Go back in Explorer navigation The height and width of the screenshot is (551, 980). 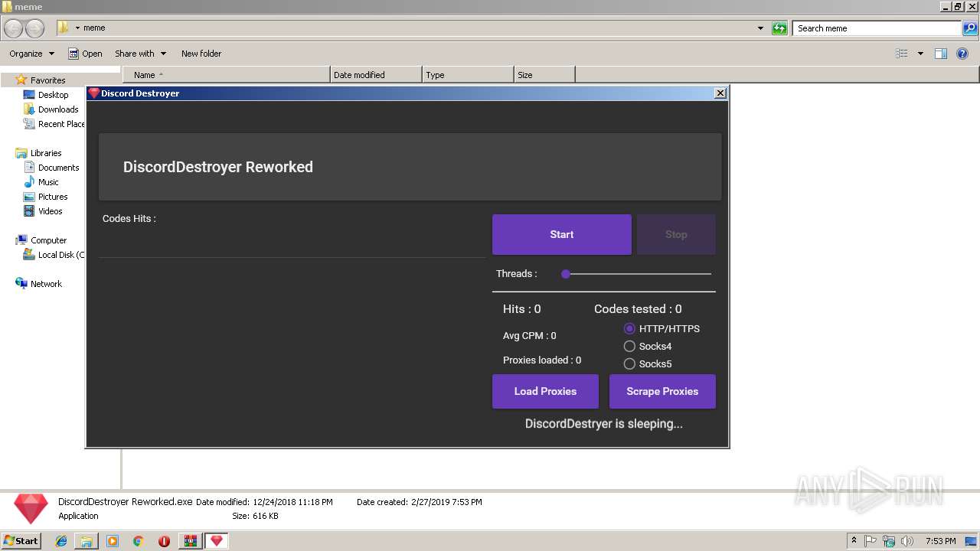pos(14,28)
